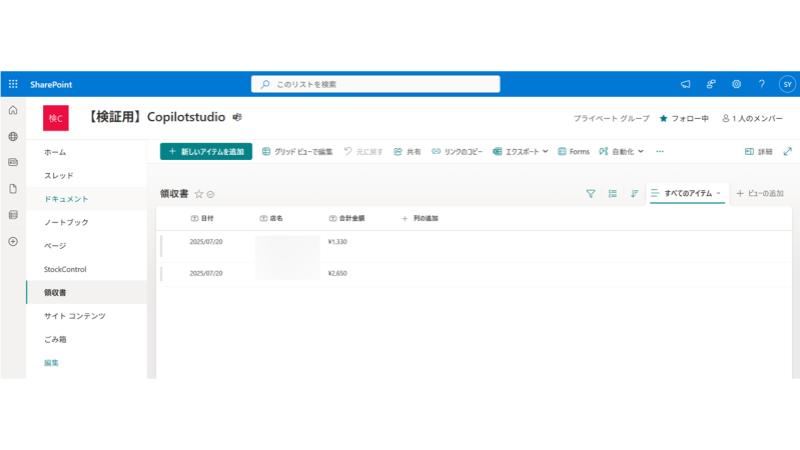Expand list to full screen with arrow icon
This screenshot has height=450, width=800.
pyautogui.click(x=787, y=152)
